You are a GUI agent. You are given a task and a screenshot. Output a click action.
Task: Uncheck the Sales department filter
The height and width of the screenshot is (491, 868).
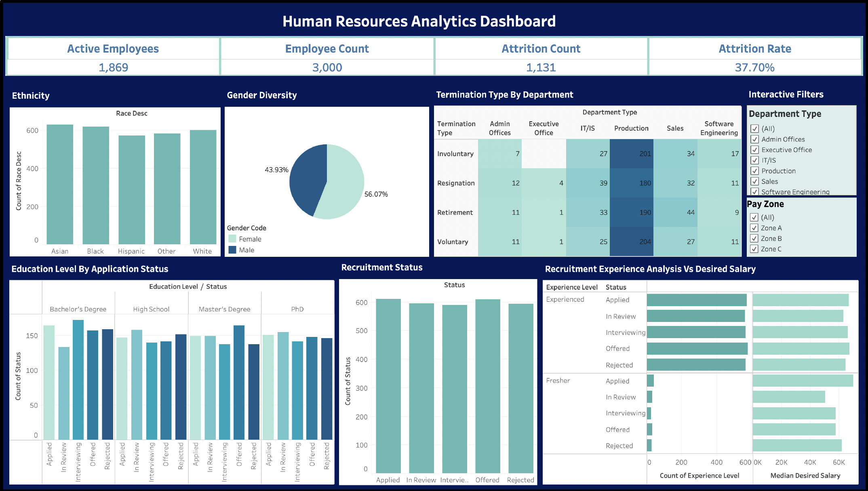754,181
